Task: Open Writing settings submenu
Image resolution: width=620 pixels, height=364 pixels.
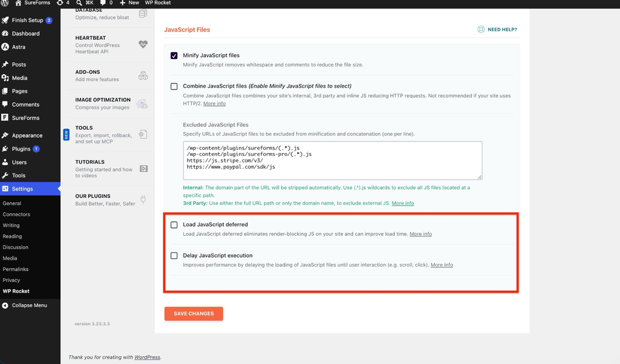Action: pos(11,226)
